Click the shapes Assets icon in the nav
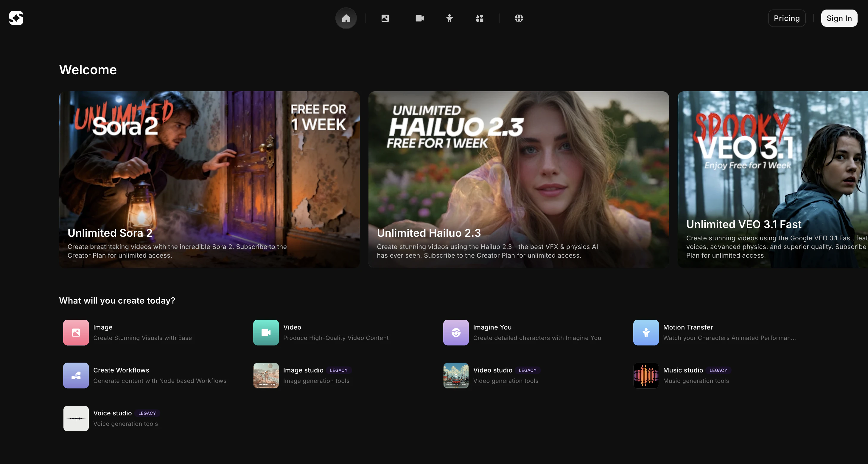 [479, 18]
